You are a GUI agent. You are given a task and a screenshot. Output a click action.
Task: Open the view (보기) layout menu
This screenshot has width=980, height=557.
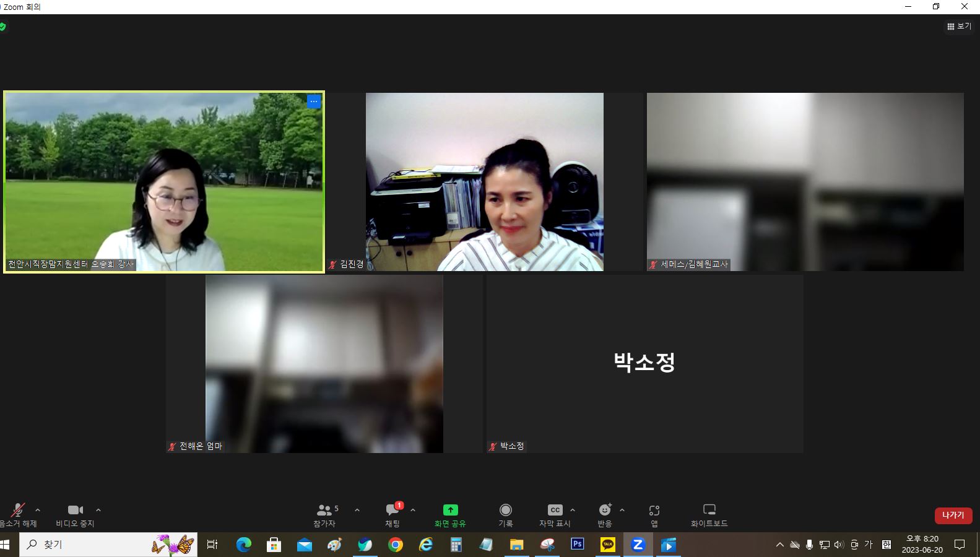coord(959,27)
